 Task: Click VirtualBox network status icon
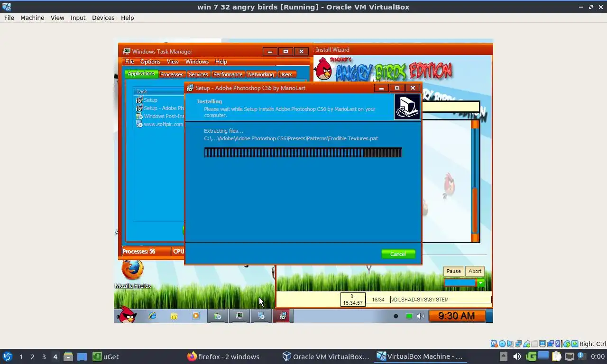[518, 344]
